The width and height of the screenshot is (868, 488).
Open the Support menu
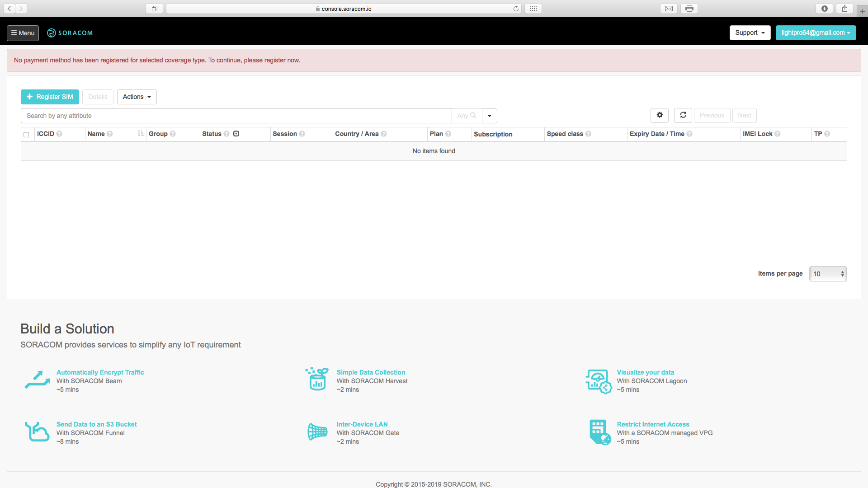750,33
